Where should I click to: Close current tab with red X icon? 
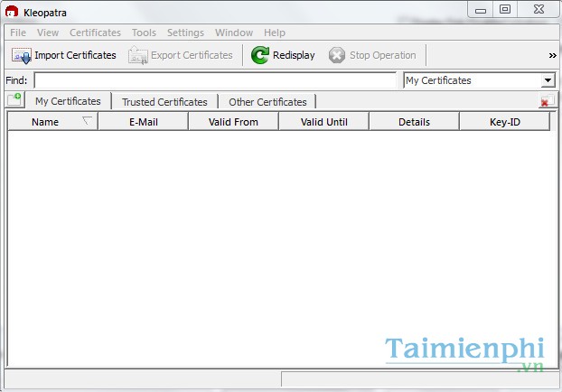[x=545, y=102]
